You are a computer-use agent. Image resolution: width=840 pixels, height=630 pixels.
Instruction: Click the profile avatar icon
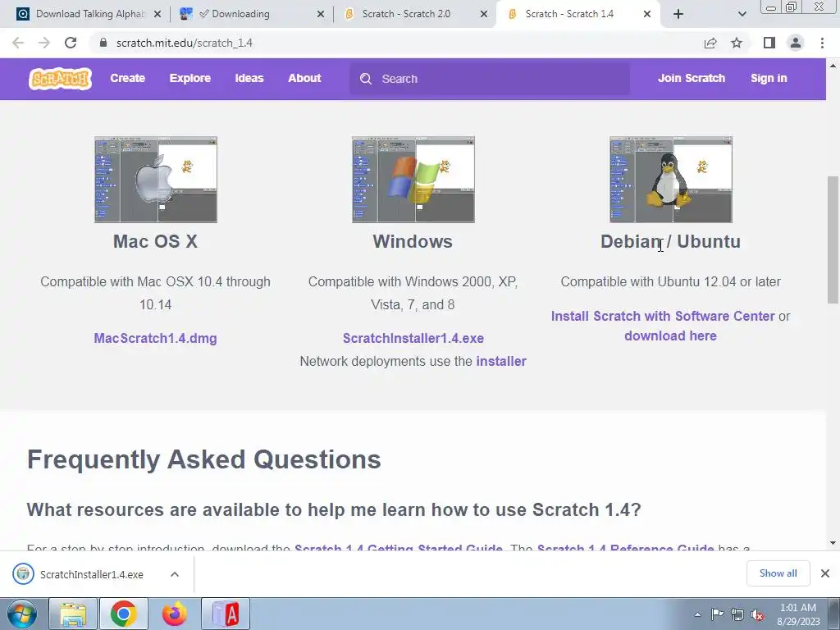[796, 43]
